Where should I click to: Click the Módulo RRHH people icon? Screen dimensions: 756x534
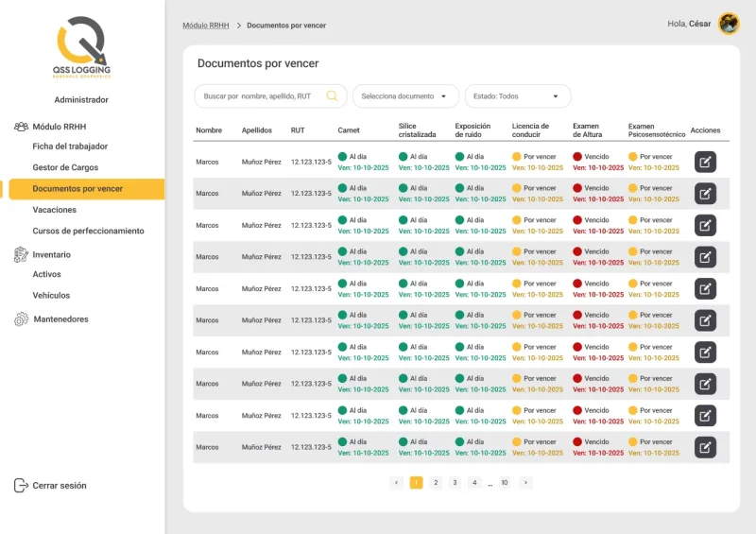21,127
